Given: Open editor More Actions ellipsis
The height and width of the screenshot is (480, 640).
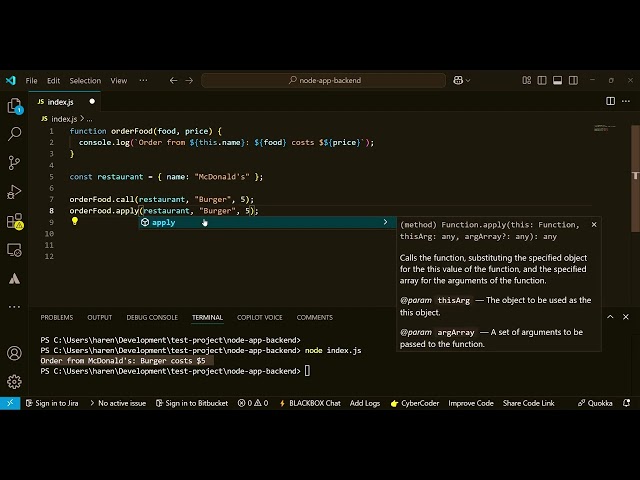Looking at the screenshot, I should pyautogui.click(x=626, y=101).
